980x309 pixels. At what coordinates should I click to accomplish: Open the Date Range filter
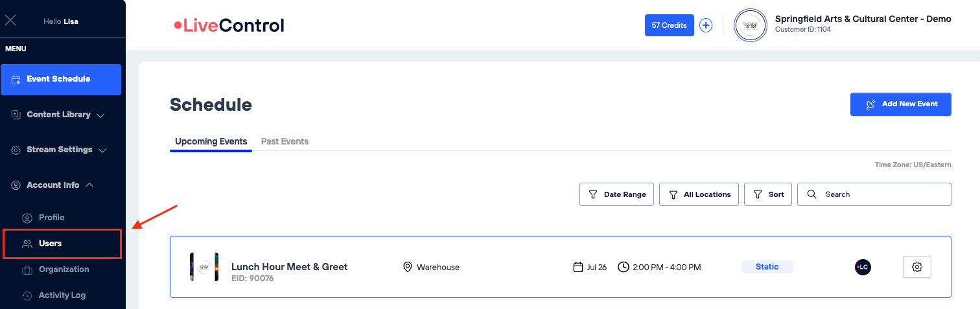616,194
